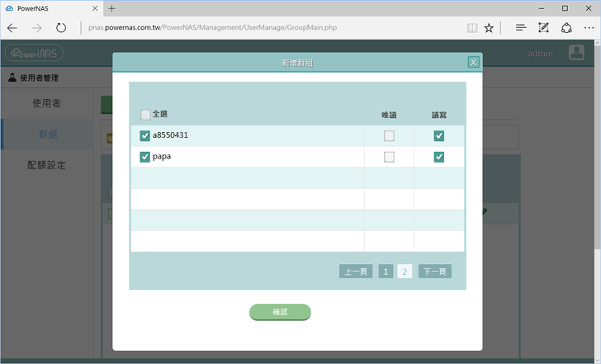601x364 pixels.
Task: Refresh the PowerNAS page
Action: (61, 27)
